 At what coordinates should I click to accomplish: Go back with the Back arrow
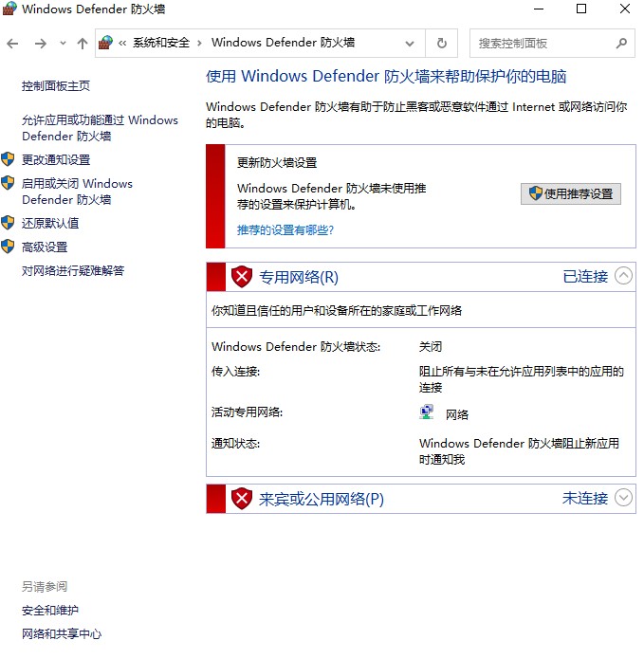pyautogui.click(x=12, y=44)
